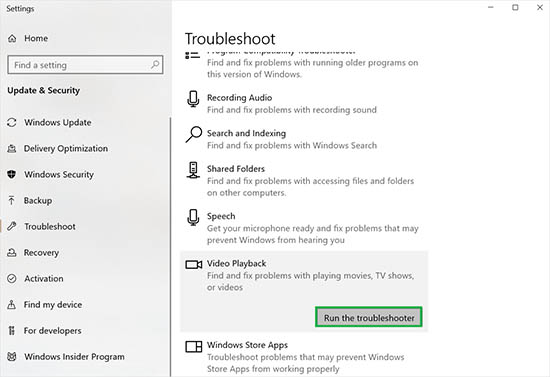Click the Recovery icon in the sidebar
550x377 pixels.
point(12,253)
